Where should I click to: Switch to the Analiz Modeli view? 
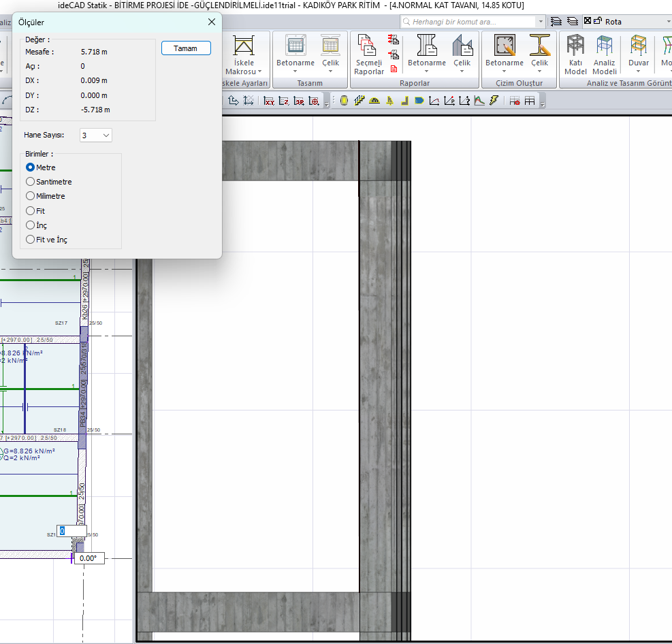click(604, 54)
